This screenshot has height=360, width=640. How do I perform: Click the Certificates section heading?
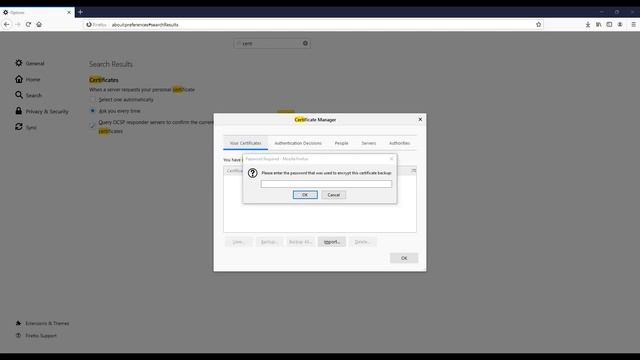104,80
